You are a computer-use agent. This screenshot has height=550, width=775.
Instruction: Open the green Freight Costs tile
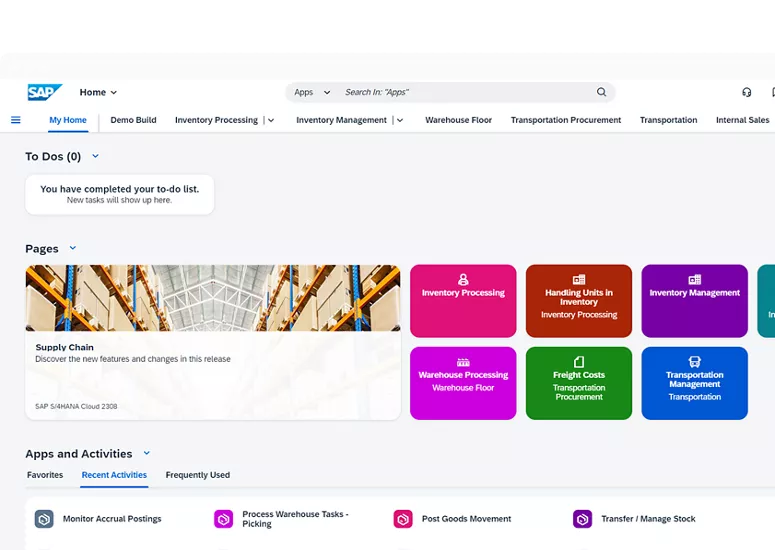tap(578, 383)
